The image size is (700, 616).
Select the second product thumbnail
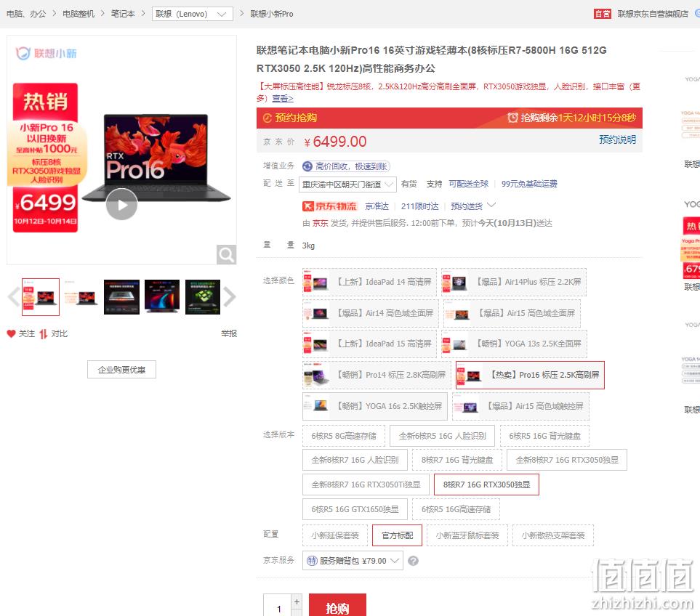(x=81, y=297)
